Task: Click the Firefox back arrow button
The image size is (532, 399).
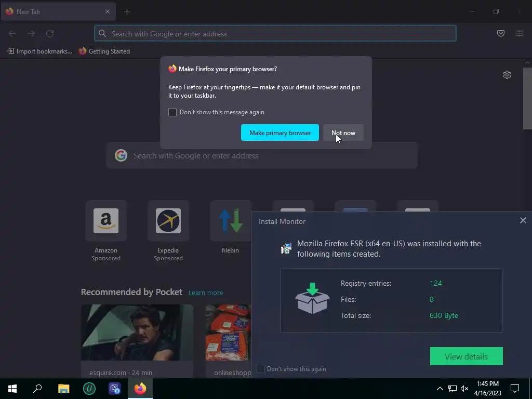Action: pos(12,34)
